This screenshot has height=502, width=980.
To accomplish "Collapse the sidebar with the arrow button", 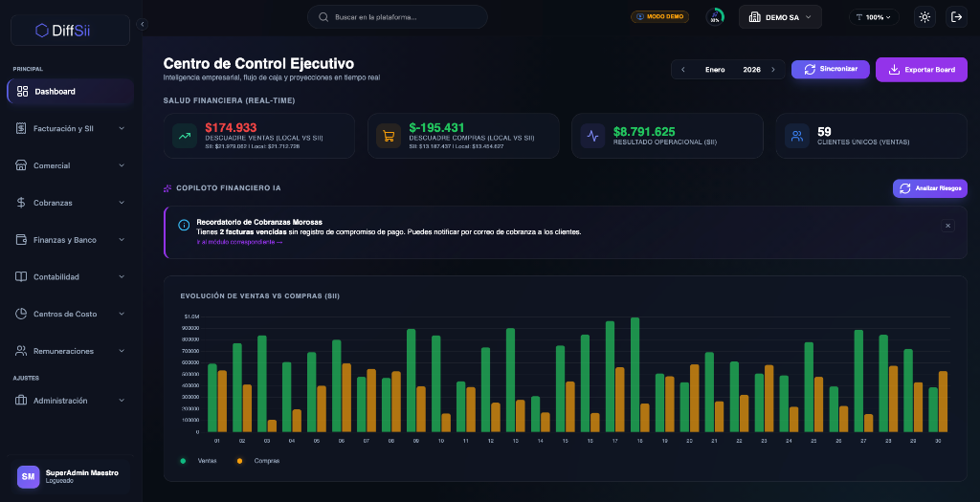I will (142, 24).
